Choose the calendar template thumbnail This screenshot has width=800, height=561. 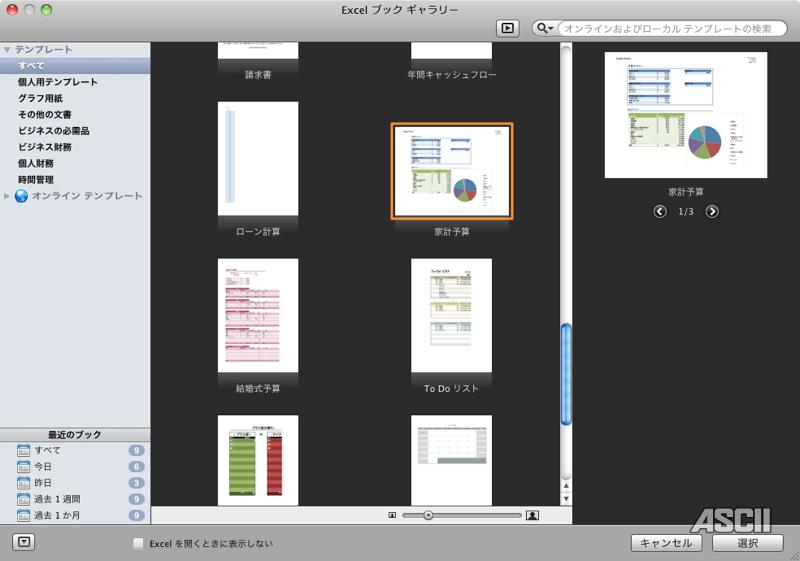[452, 461]
